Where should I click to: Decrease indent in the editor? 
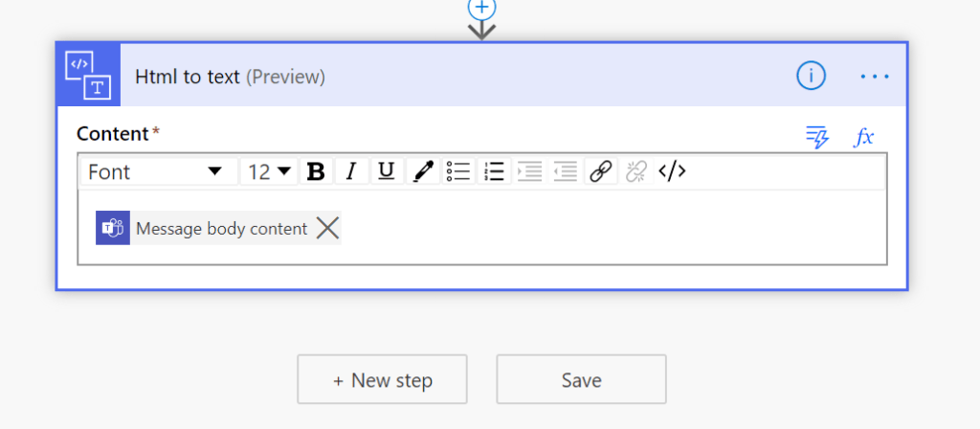(565, 171)
